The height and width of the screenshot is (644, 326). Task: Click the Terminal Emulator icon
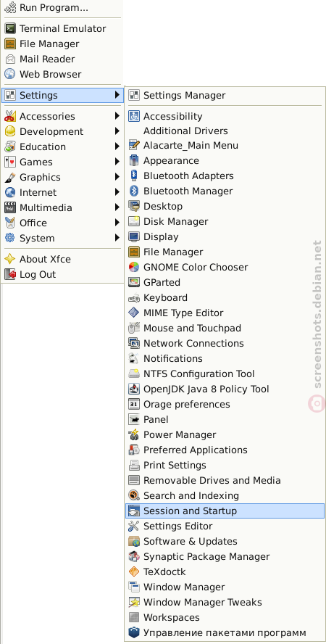pyautogui.click(x=10, y=28)
